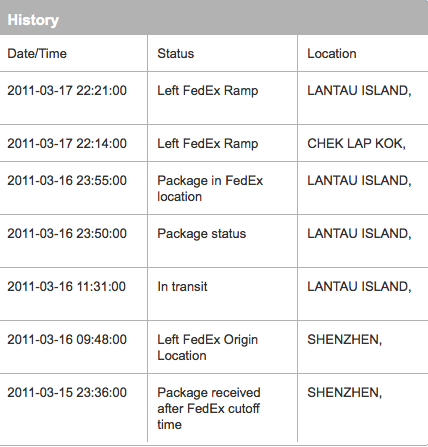Select the Package status entry

pyautogui.click(x=202, y=234)
